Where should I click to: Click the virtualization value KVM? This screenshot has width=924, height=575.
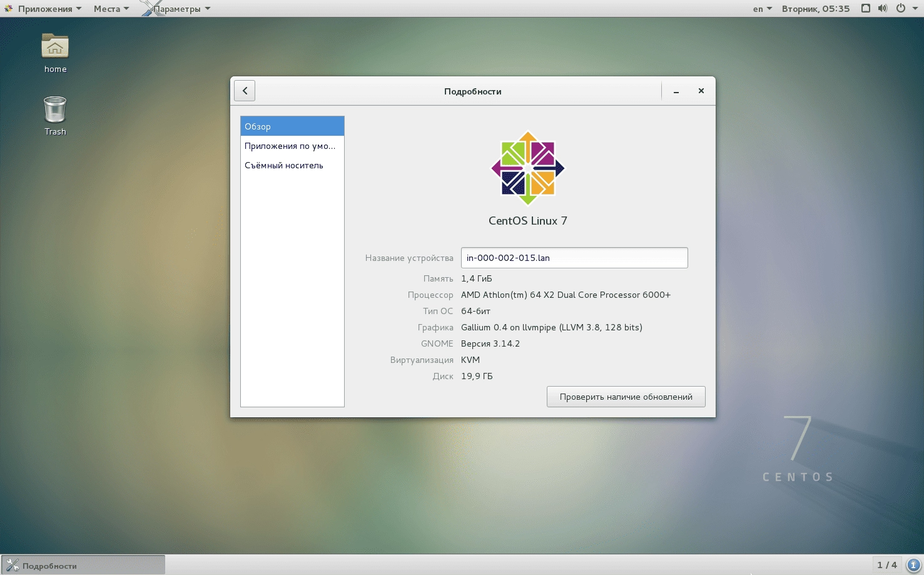click(x=470, y=360)
